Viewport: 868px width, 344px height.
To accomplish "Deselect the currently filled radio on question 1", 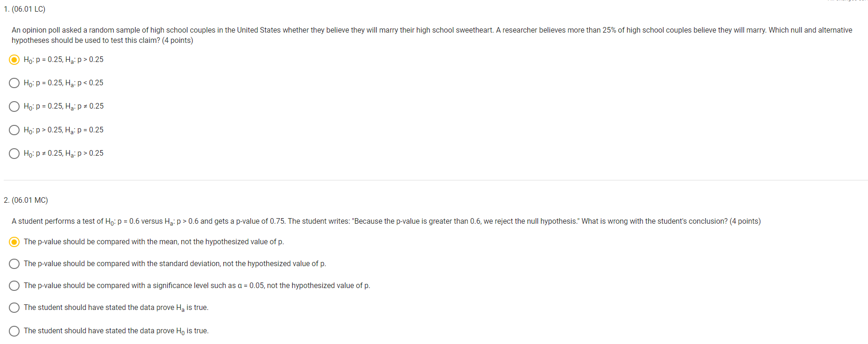I will [14, 60].
